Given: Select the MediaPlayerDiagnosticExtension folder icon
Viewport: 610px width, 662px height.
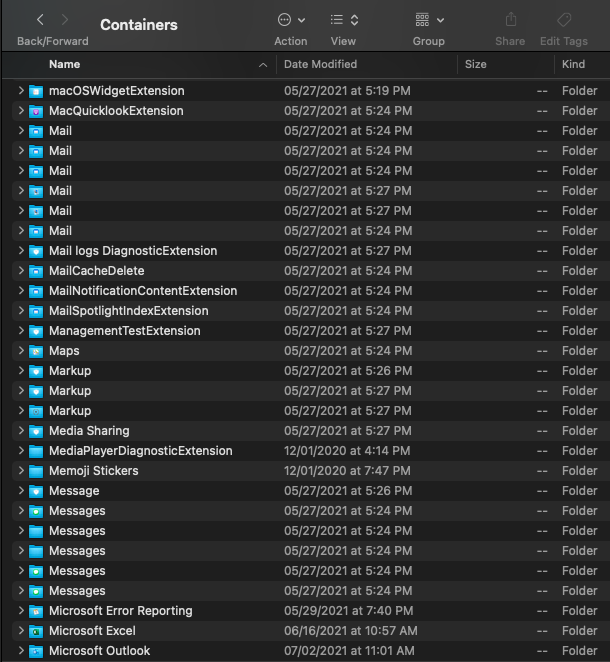Looking at the screenshot, I should pos(36,451).
